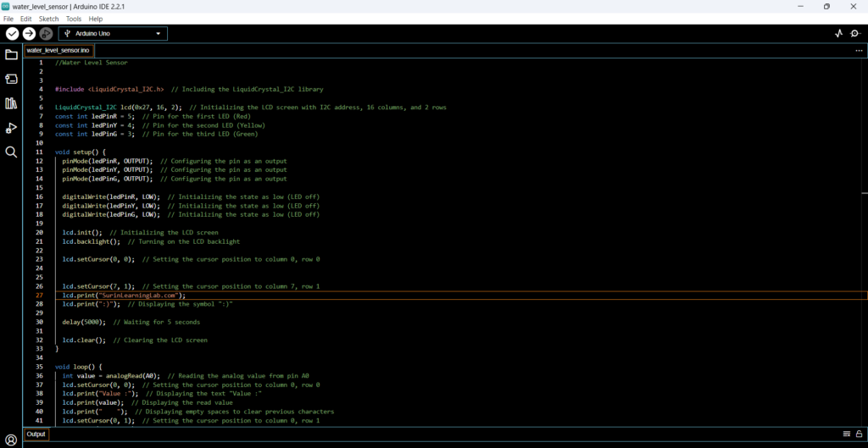The image size is (868, 448).
Task: Open the editor tab overflow menu (three dots)
Action: tap(859, 50)
